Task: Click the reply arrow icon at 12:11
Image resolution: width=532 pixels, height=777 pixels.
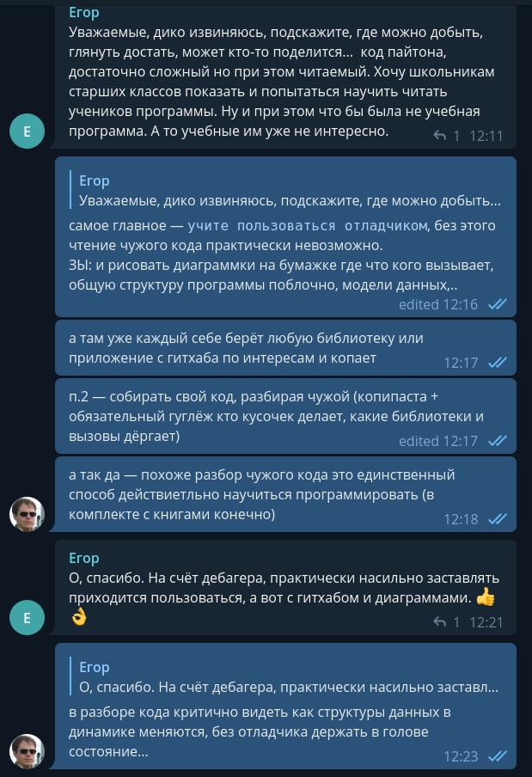Action: 439,135
